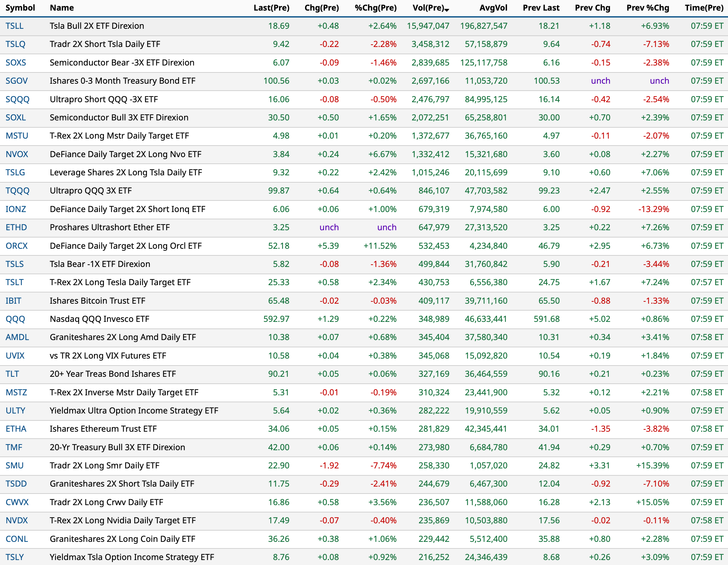Sort by the AvgVol column header
The image size is (728, 565).
493,8
